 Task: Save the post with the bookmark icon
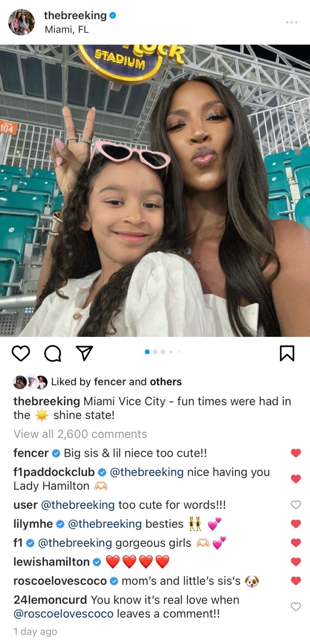287,353
